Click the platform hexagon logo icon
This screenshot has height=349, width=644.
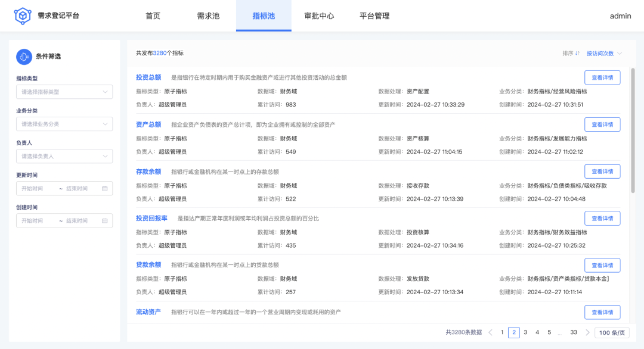coord(23,15)
